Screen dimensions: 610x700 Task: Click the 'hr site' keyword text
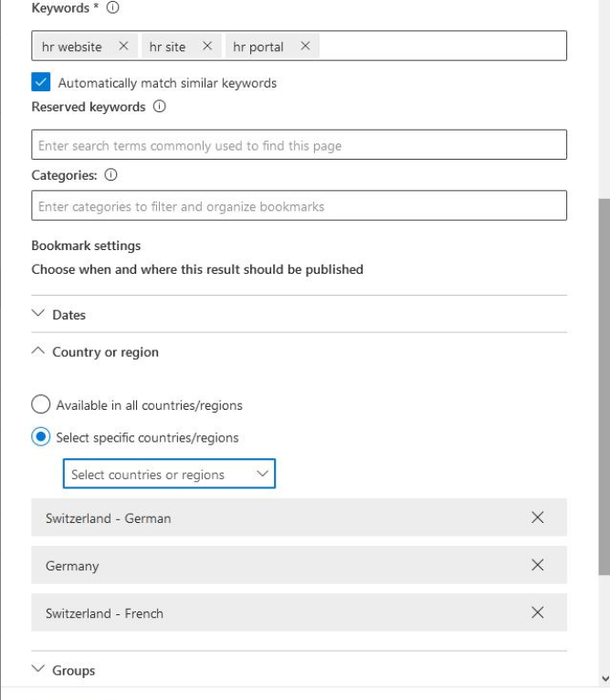point(167,47)
